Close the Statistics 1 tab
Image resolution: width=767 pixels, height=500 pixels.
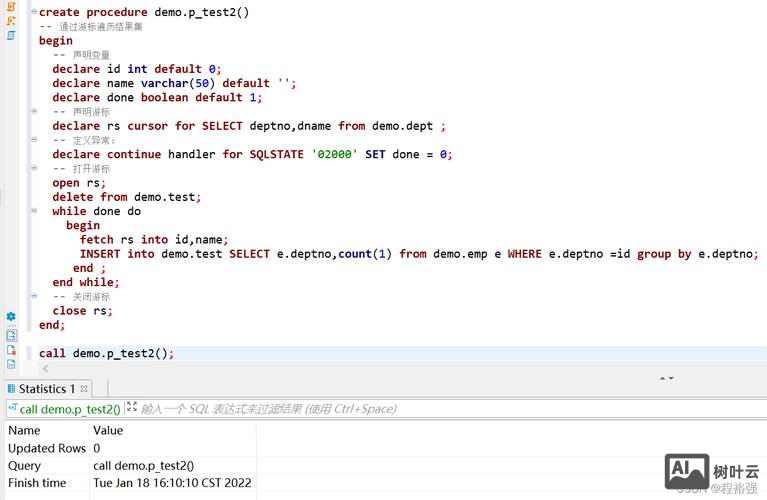coord(84,389)
